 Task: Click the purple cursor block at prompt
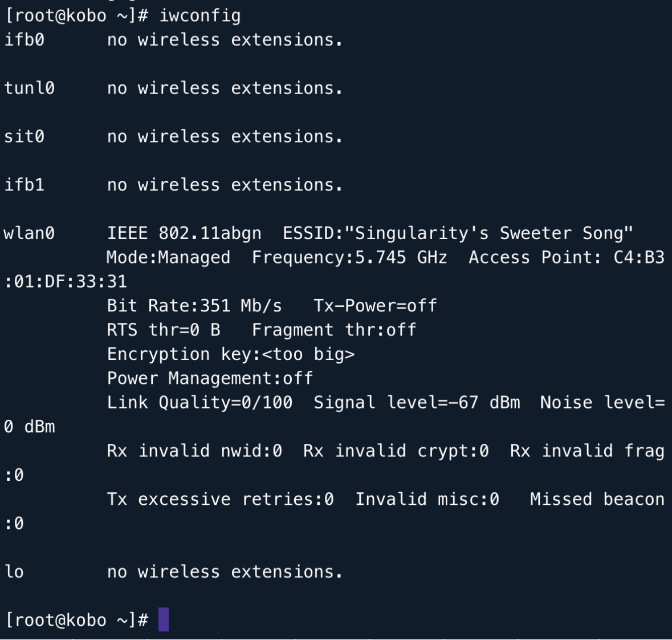164,619
